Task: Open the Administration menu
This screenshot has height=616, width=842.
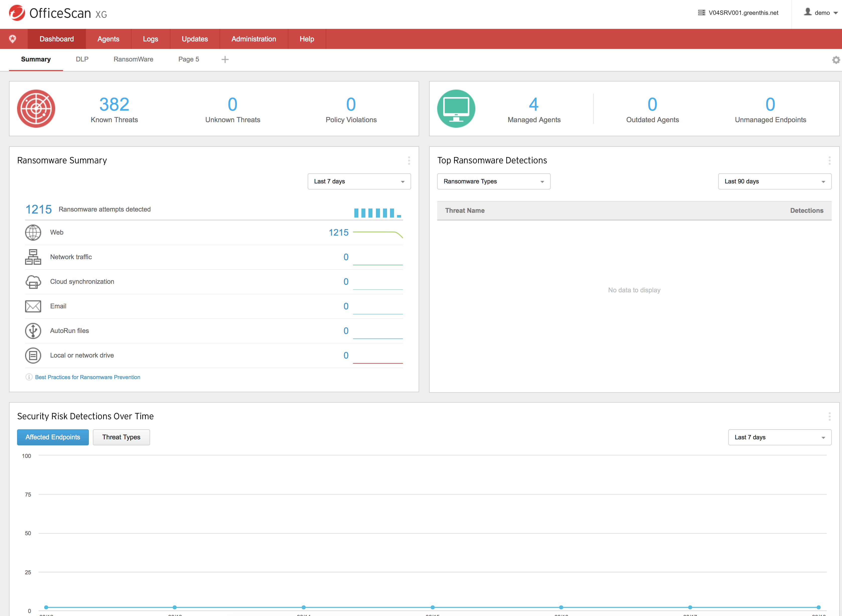Action: click(254, 39)
